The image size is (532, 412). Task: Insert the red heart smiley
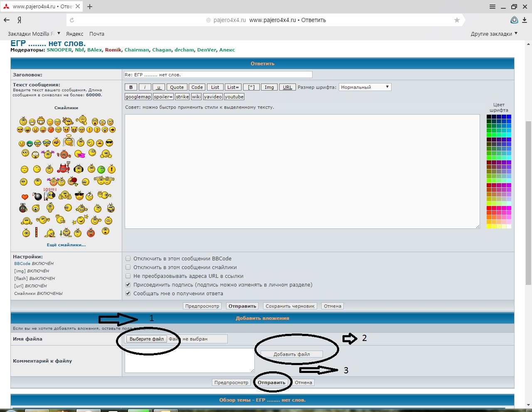25,197
